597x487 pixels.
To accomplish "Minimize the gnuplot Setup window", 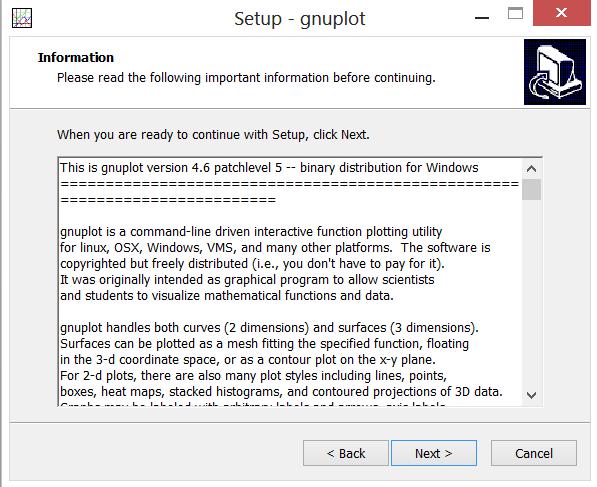I will point(482,18).
